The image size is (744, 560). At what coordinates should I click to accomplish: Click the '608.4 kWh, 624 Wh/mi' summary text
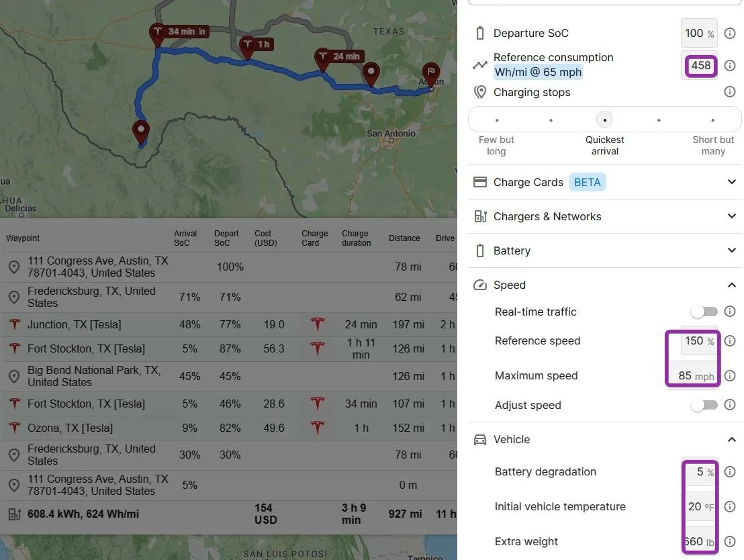(x=83, y=514)
